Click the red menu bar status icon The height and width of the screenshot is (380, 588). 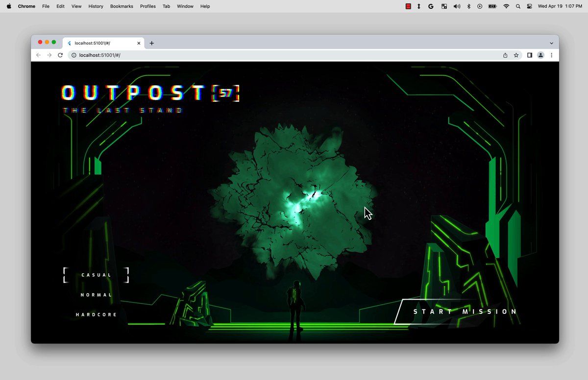(x=408, y=6)
